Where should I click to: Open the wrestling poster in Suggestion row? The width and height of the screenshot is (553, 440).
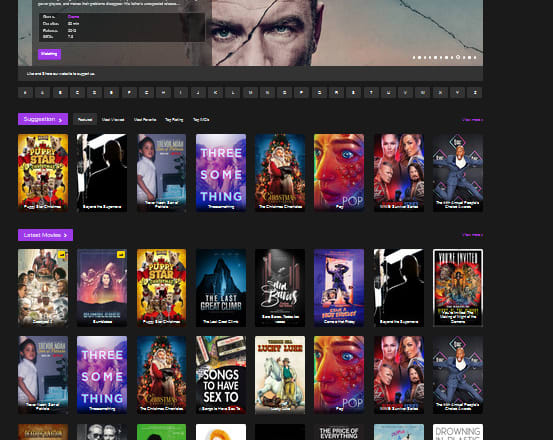pos(399,172)
